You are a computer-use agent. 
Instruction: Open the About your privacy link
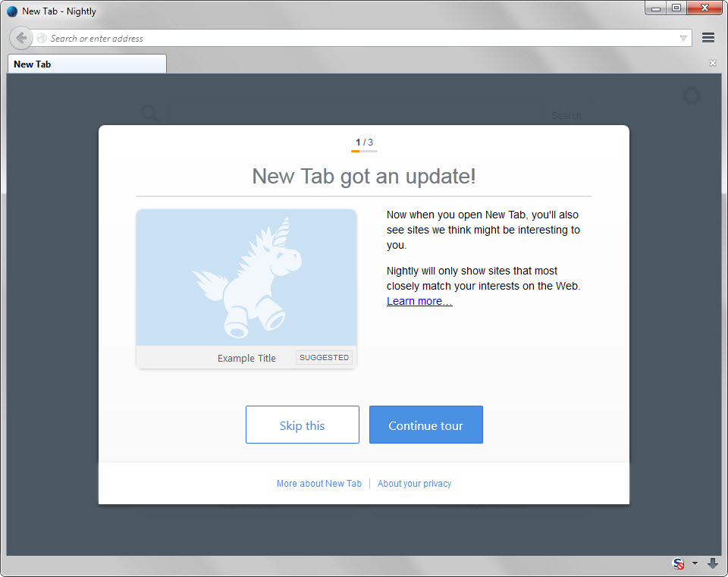tap(414, 484)
